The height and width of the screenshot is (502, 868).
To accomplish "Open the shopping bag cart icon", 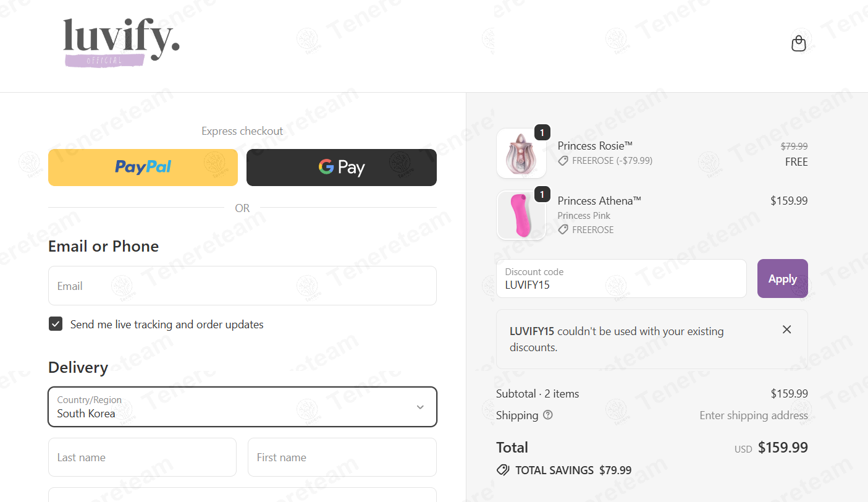I will pyautogui.click(x=799, y=43).
